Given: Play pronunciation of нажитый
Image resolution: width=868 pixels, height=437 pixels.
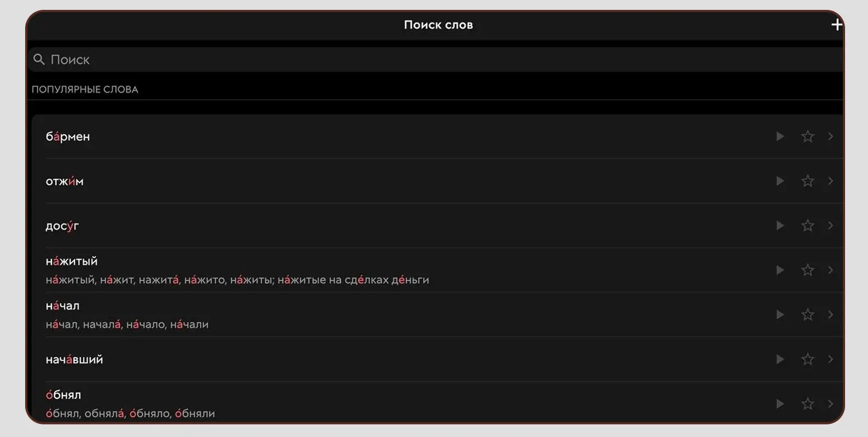Looking at the screenshot, I should (x=780, y=270).
